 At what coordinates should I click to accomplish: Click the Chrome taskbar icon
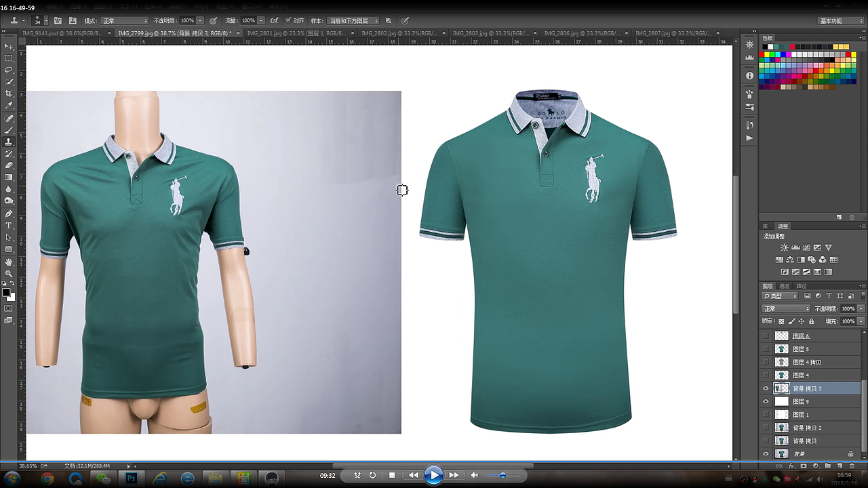coord(47,478)
